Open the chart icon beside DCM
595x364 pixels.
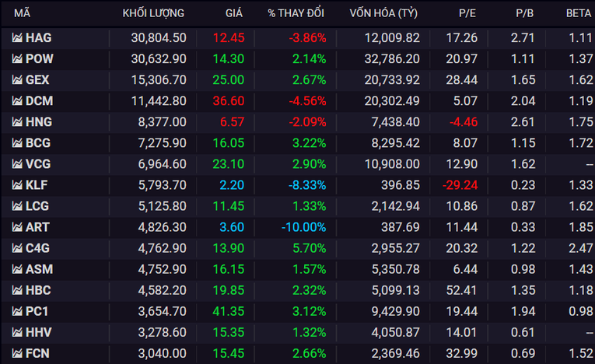17,100
